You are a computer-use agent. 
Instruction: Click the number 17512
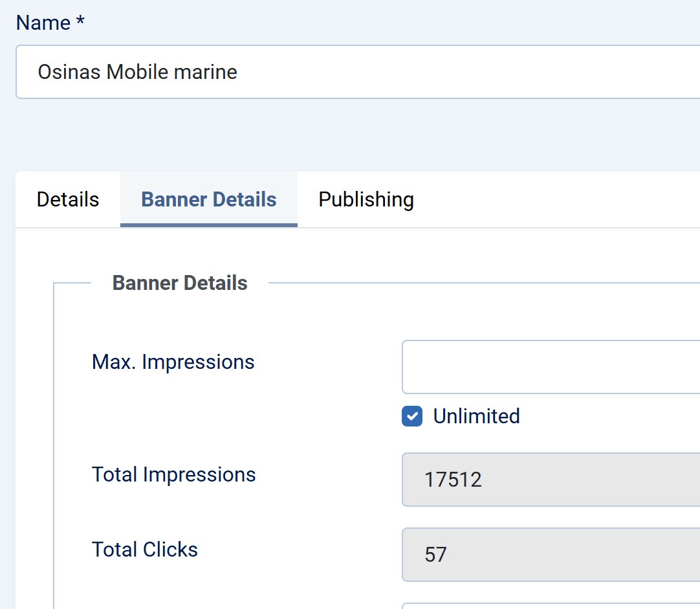coord(453,480)
